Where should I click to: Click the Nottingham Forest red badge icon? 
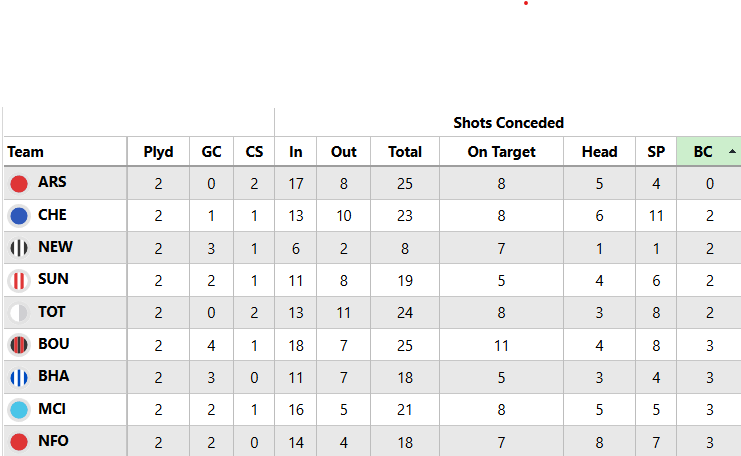tap(19, 441)
